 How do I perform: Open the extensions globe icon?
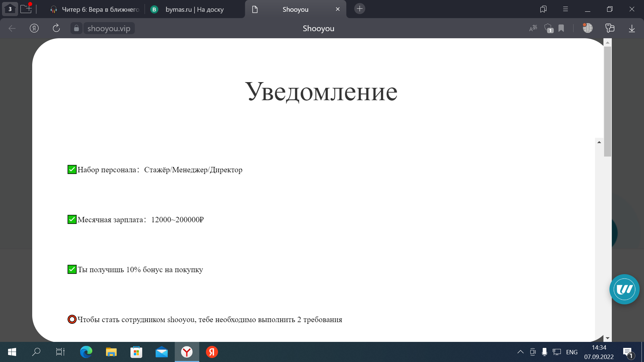[x=587, y=28]
